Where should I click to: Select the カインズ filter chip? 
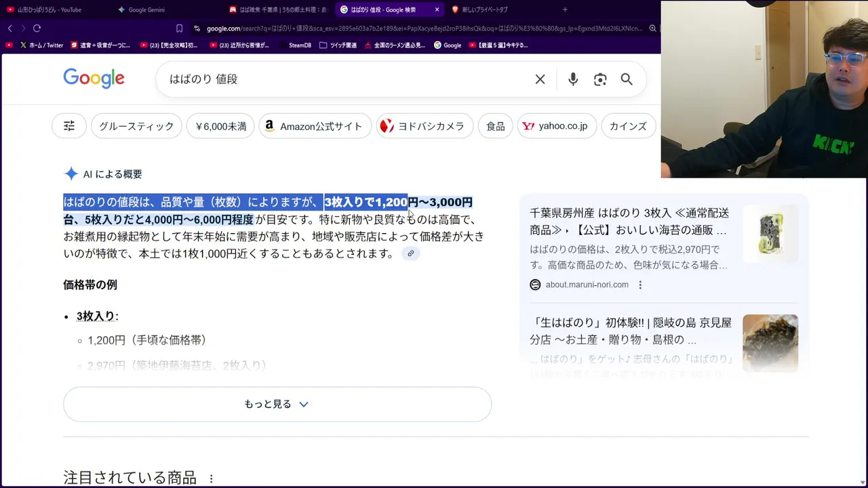[x=628, y=126]
